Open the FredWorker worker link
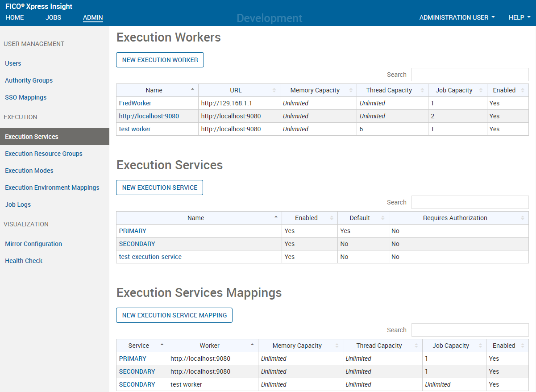Screen dimensions: 536x392 tap(135, 103)
